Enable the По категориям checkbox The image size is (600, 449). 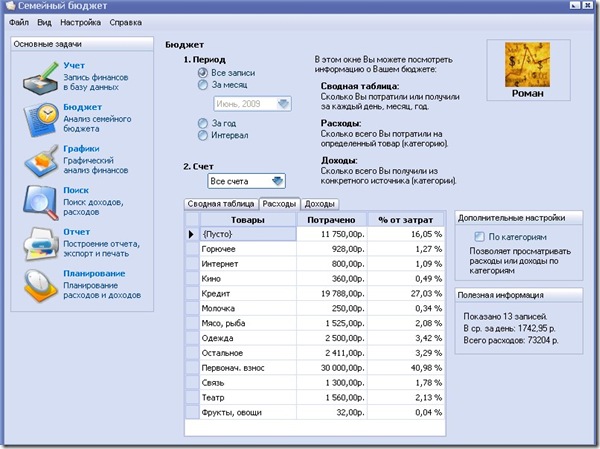(x=480, y=236)
